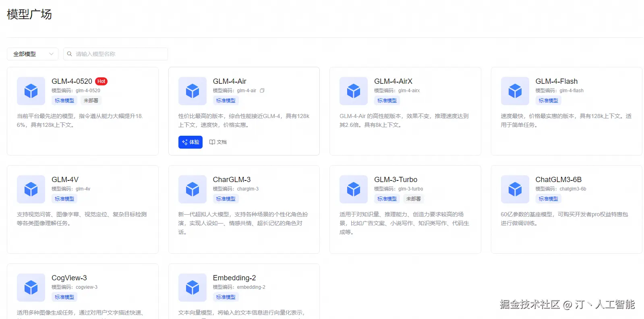
Task: Click 标准模型 tag on Embedding-2
Action: [226, 297]
